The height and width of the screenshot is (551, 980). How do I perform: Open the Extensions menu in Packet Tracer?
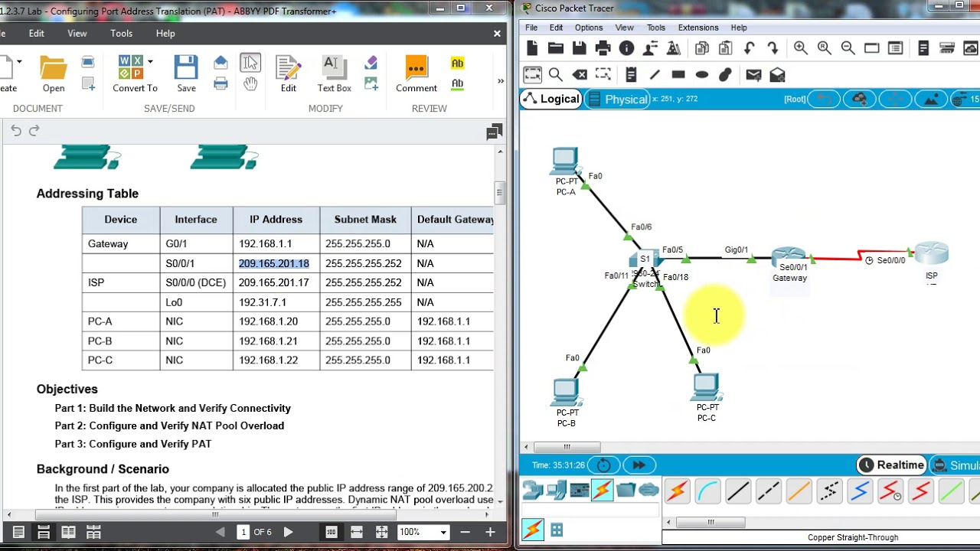coord(698,28)
